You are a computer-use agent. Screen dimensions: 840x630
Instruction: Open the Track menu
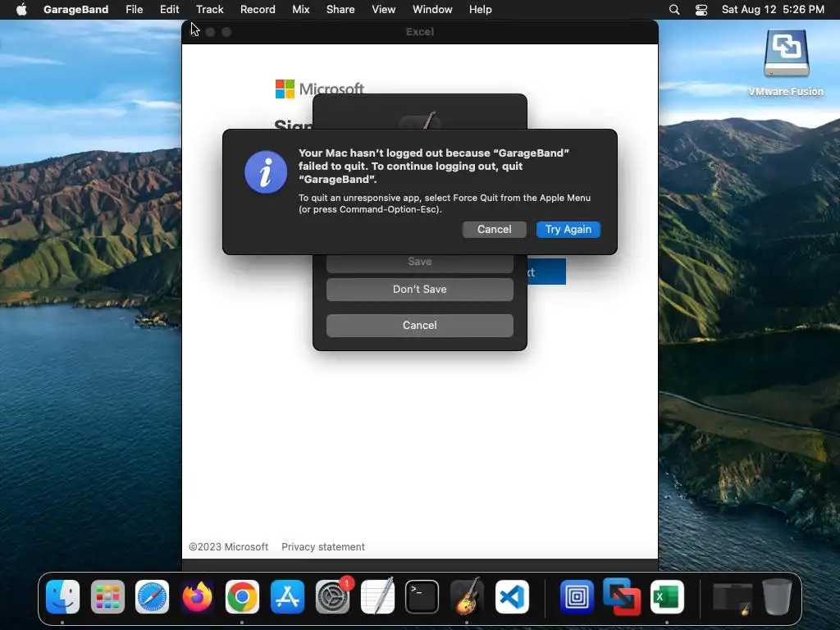[x=209, y=9]
